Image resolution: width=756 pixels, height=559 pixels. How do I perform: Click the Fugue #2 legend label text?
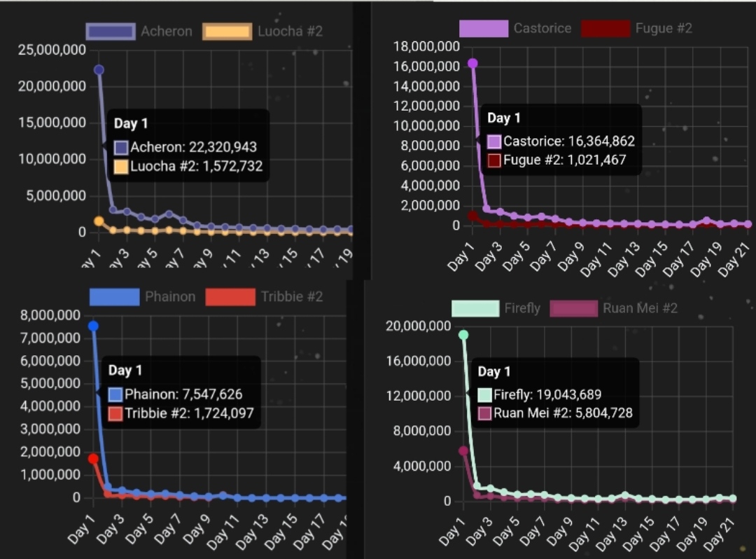coord(664,29)
